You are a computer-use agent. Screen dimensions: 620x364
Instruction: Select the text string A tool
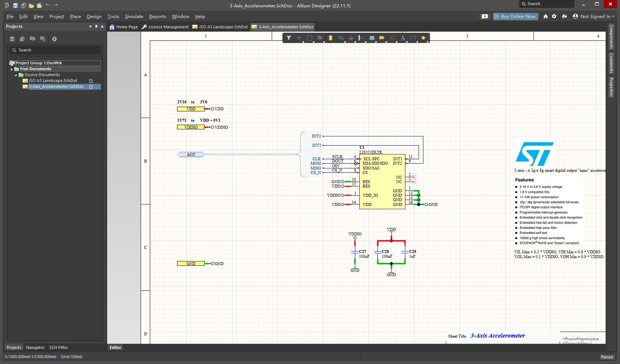[x=403, y=38]
